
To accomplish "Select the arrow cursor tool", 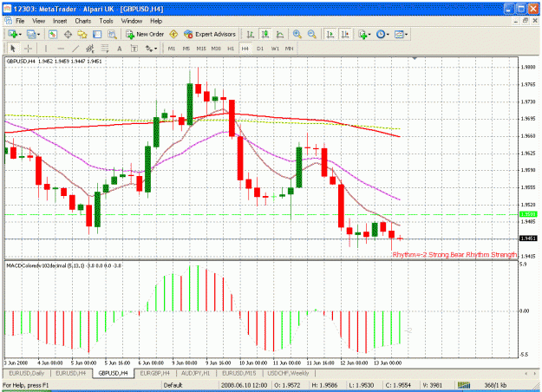I will point(13,49).
